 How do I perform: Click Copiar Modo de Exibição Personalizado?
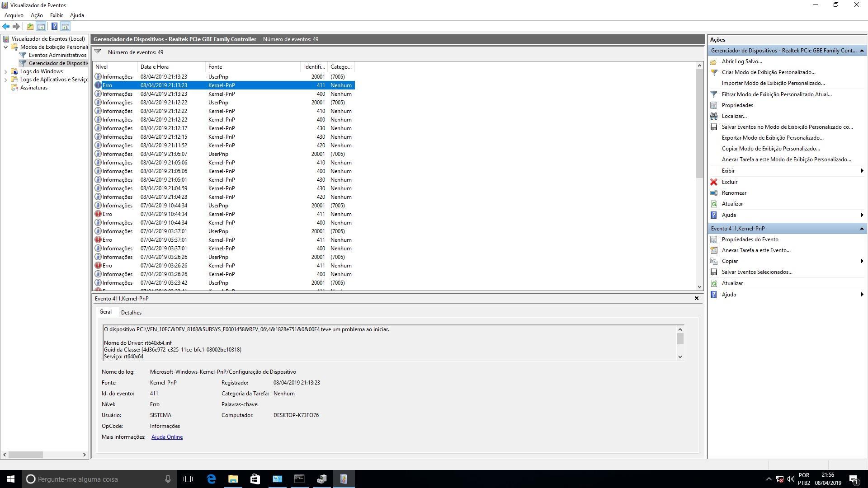[x=771, y=149]
